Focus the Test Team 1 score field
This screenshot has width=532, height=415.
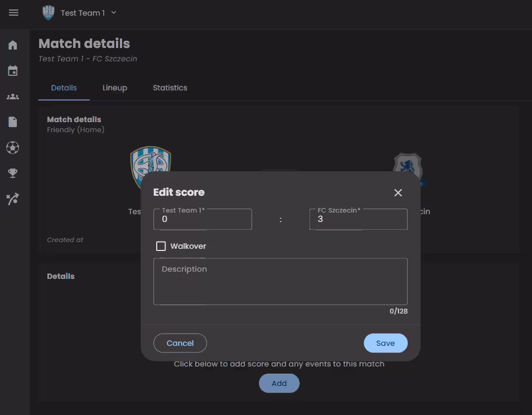pos(202,220)
